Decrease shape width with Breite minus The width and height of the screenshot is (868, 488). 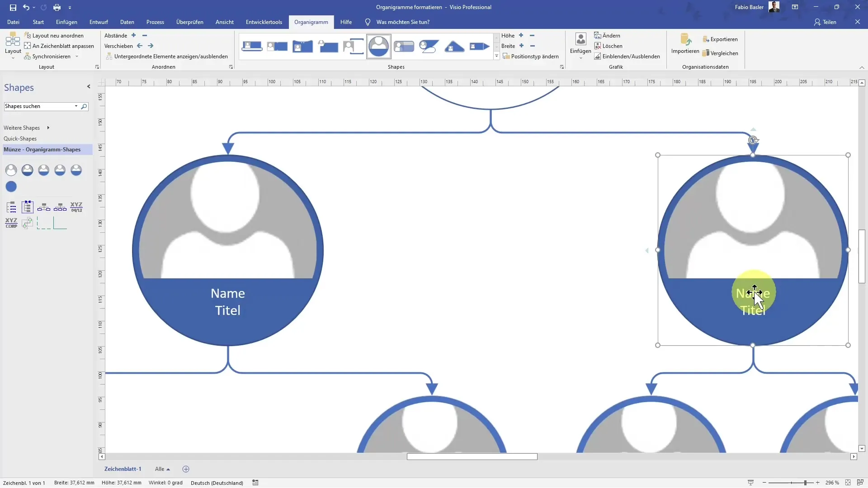(533, 46)
